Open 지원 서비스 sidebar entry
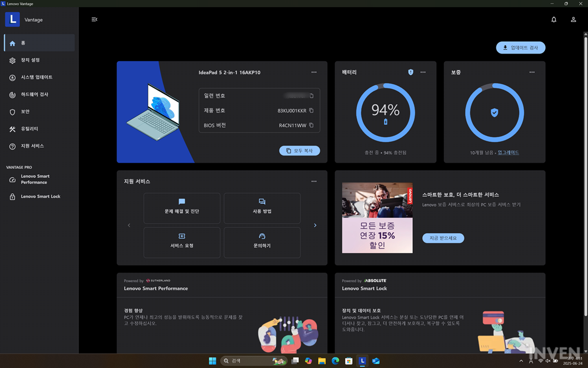 tap(39, 146)
